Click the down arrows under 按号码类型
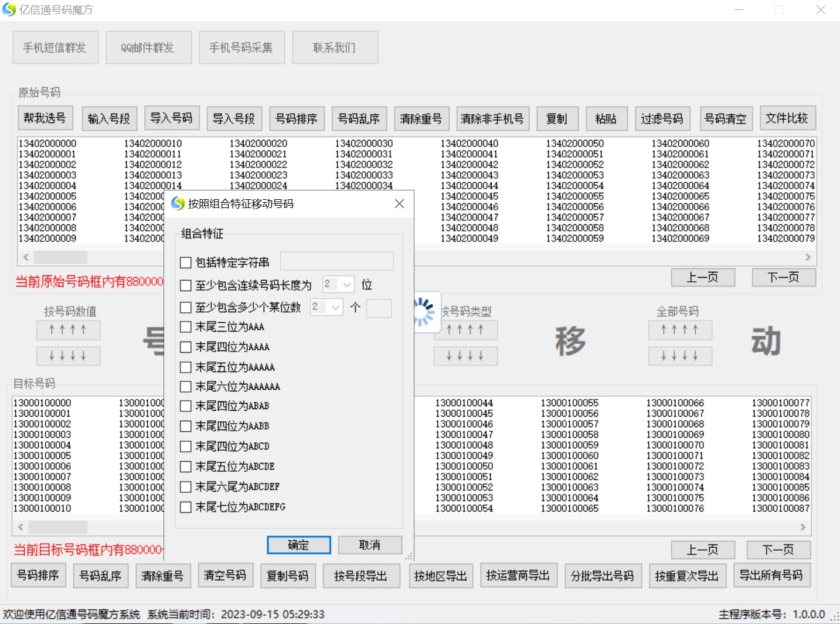 tap(465, 356)
